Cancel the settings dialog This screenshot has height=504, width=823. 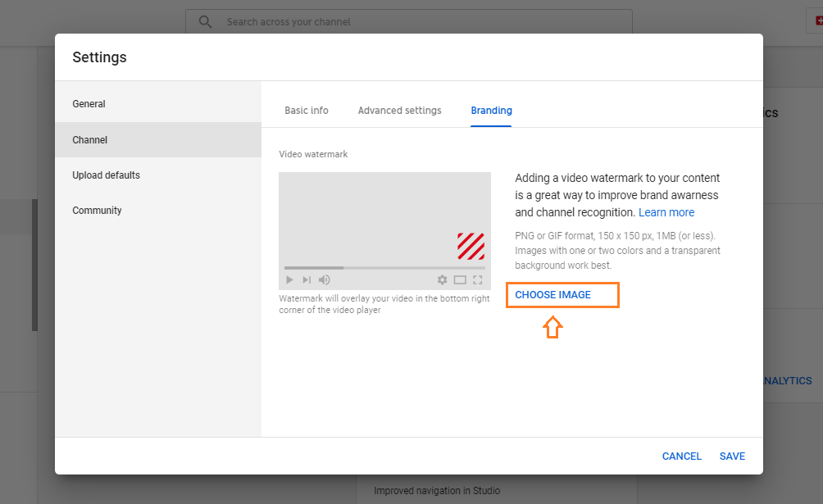[682, 456]
